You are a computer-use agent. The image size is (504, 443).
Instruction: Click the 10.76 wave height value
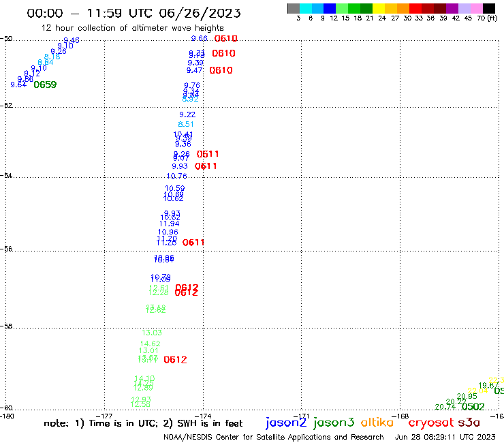177,176
